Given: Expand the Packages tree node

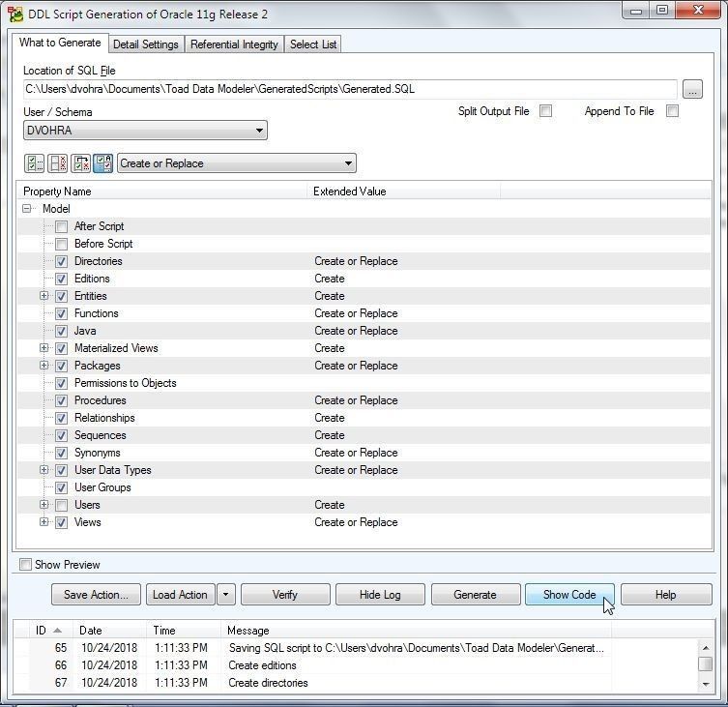Looking at the screenshot, I should tap(44, 366).
